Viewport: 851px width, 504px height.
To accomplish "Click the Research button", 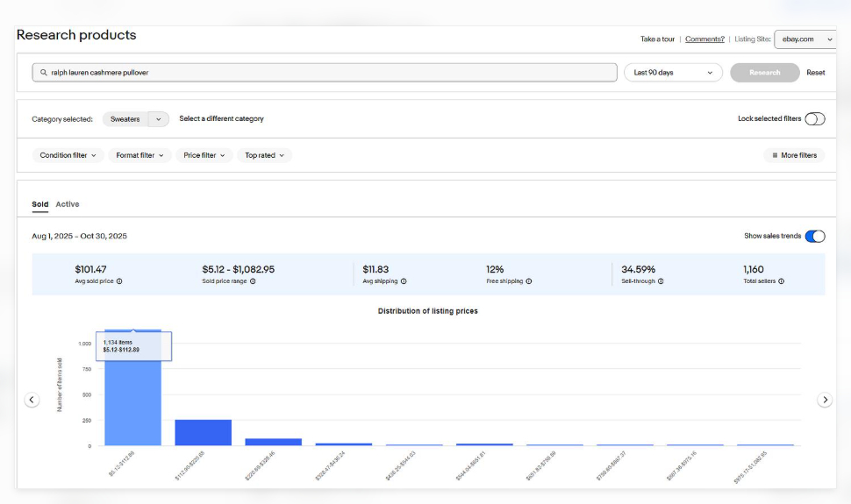I will 765,72.
